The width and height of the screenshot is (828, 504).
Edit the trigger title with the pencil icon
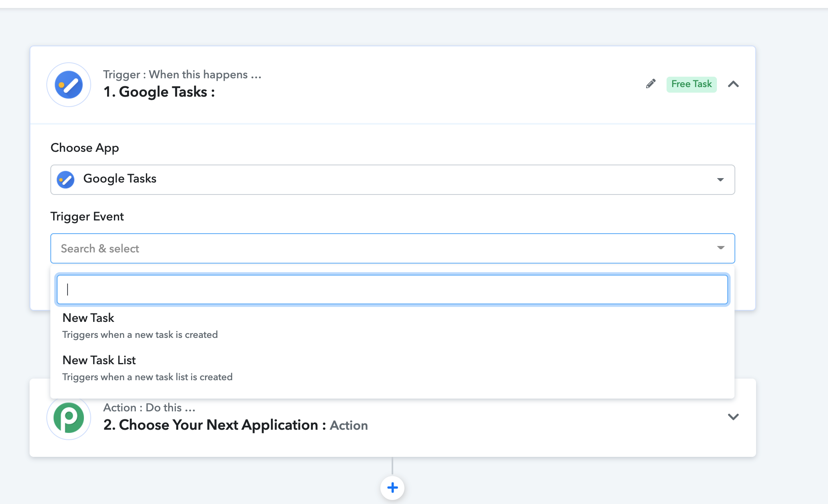(x=651, y=84)
